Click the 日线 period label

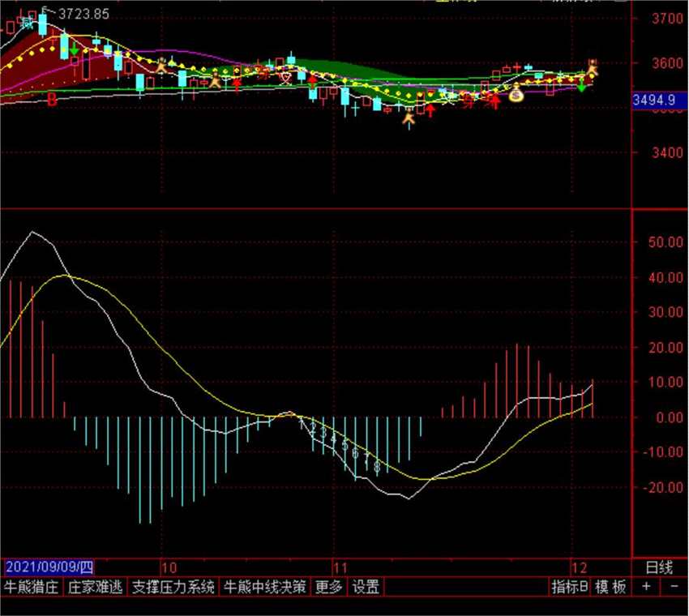click(659, 567)
